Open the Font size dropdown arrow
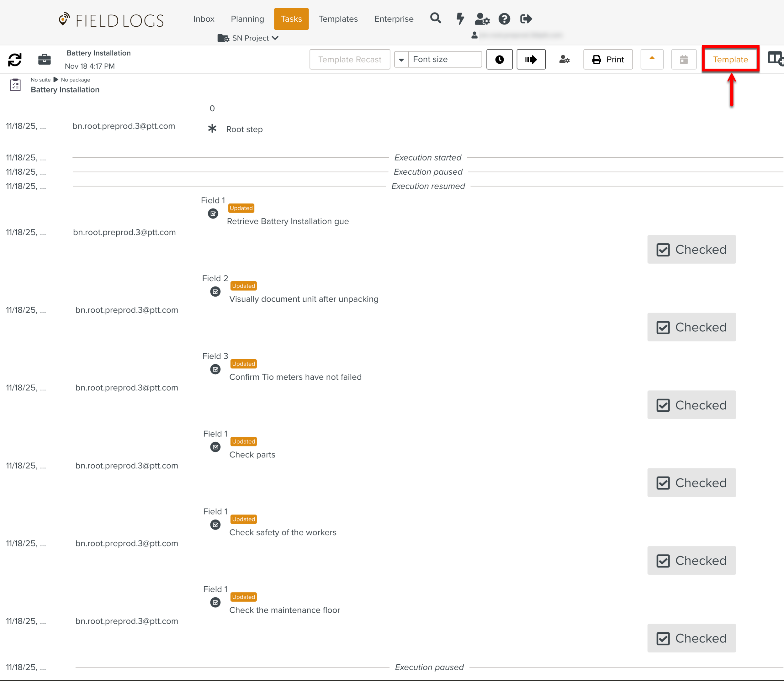Viewport: 784px width, 681px height. [x=401, y=60]
